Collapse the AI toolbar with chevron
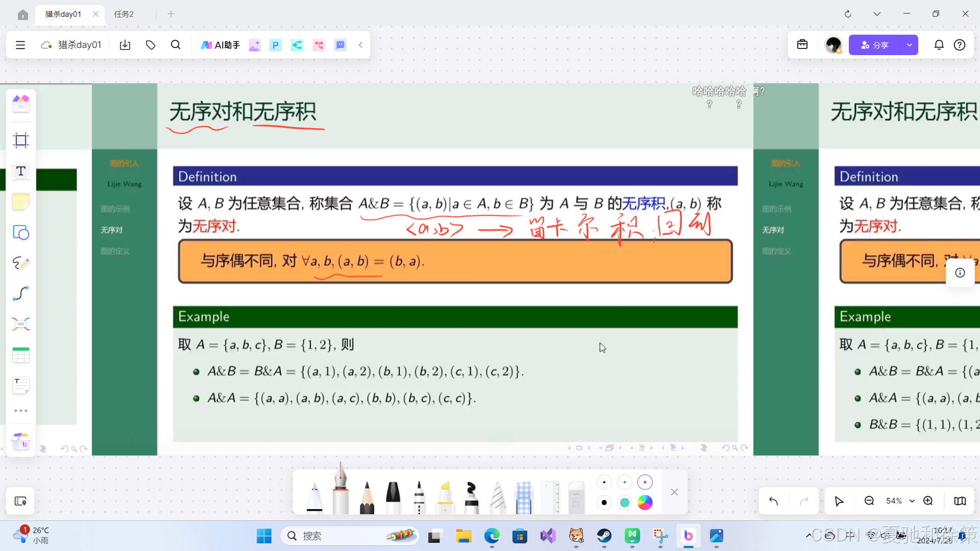The image size is (980, 551). coord(360,45)
